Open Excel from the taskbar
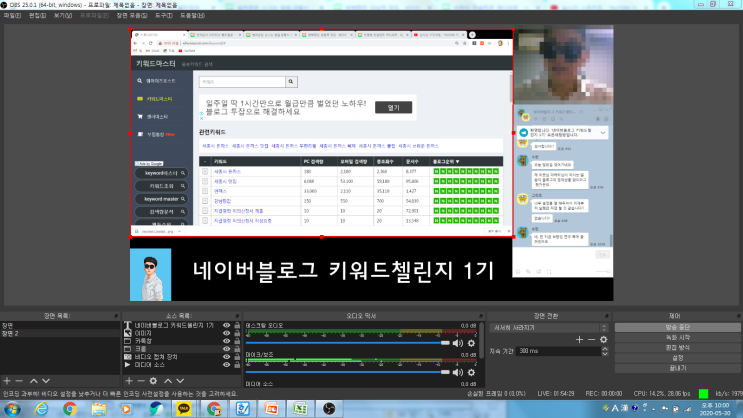 (300, 409)
